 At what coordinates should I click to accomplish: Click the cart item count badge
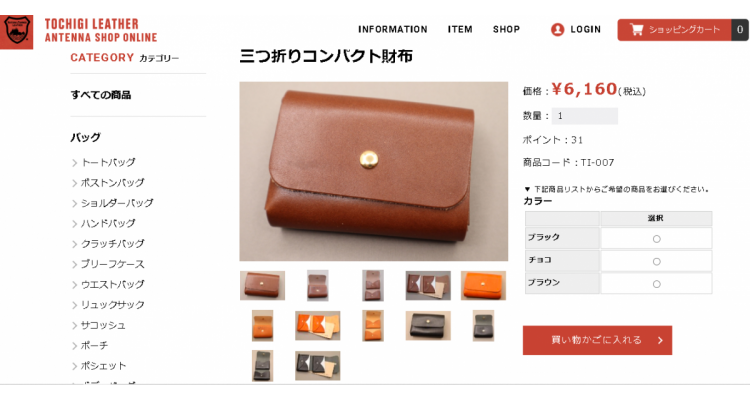pos(739,30)
